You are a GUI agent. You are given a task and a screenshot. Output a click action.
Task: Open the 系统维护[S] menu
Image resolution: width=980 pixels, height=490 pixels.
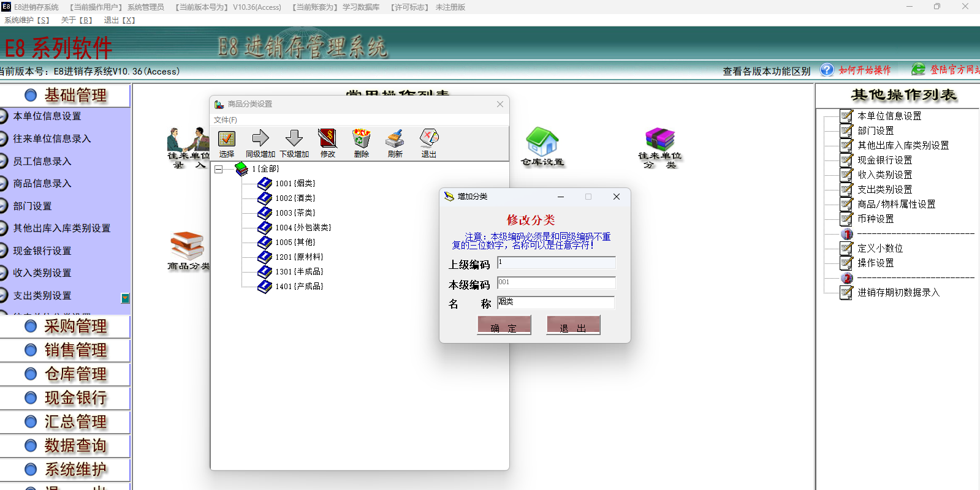[27, 20]
